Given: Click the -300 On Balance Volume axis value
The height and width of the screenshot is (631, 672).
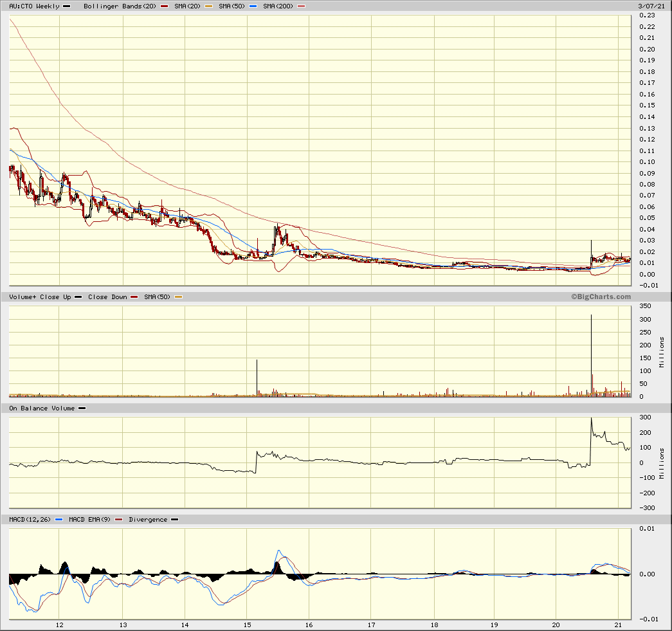Looking at the screenshot, I should 647,508.
